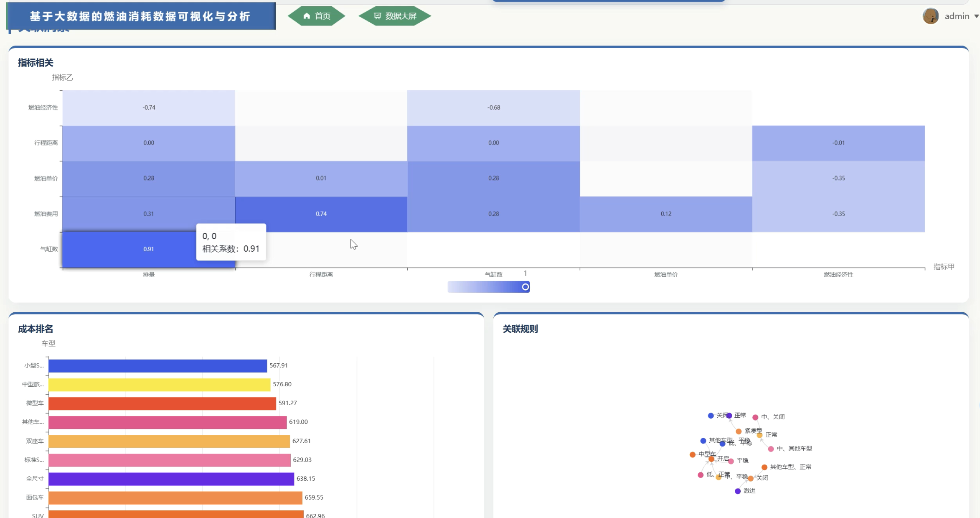This screenshot has height=518, width=980.
Task: Click the pink 平稳 graph node
Action: pos(731,461)
